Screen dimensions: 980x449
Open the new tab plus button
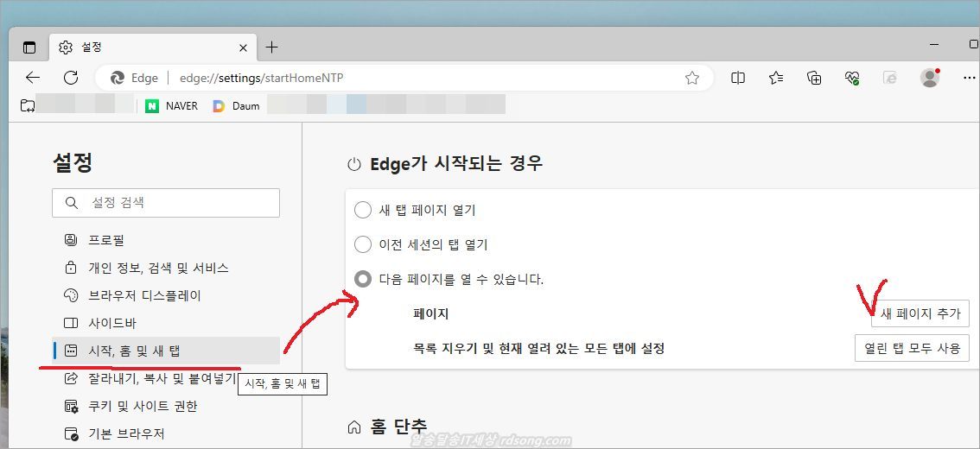click(272, 47)
